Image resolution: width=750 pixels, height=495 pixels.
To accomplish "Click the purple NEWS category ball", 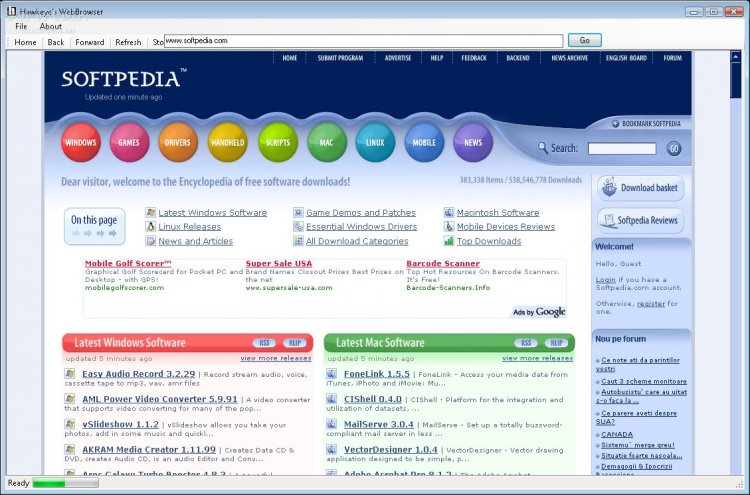I will point(473,142).
